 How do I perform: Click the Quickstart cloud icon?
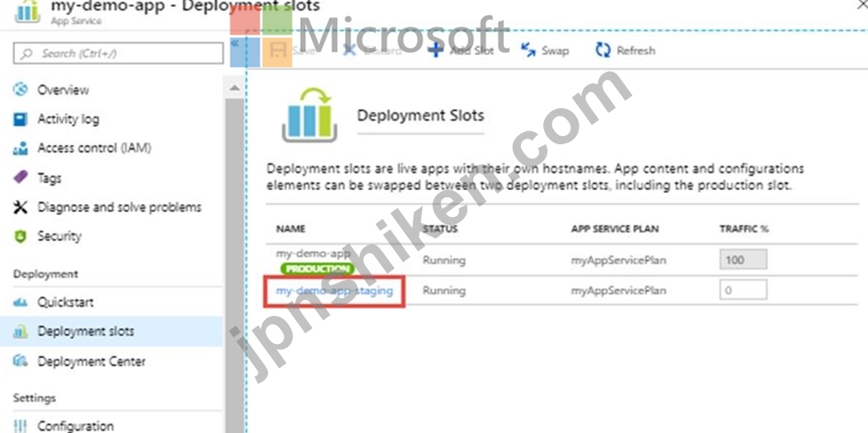click(20, 303)
